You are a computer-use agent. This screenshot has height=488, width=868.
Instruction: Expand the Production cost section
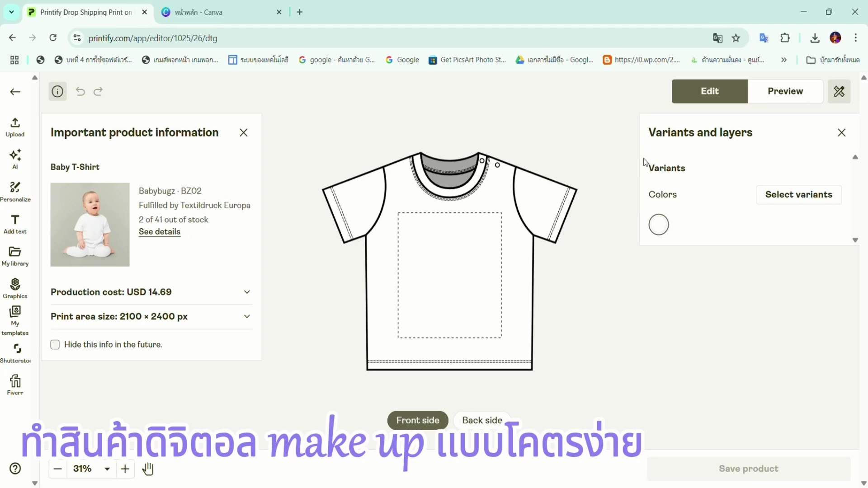(x=247, y=292)
